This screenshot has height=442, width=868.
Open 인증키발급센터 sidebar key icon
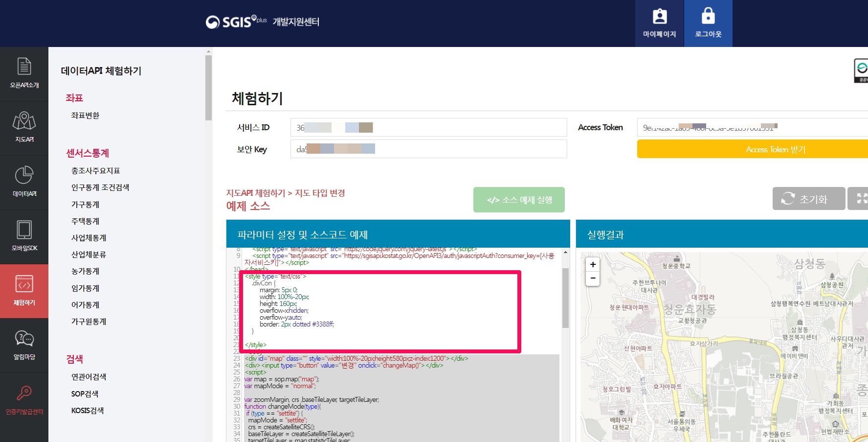24,400
